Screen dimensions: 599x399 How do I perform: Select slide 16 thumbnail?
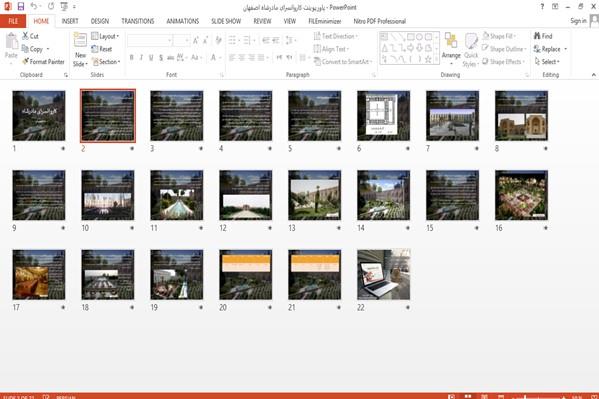[x=521, y=195]
